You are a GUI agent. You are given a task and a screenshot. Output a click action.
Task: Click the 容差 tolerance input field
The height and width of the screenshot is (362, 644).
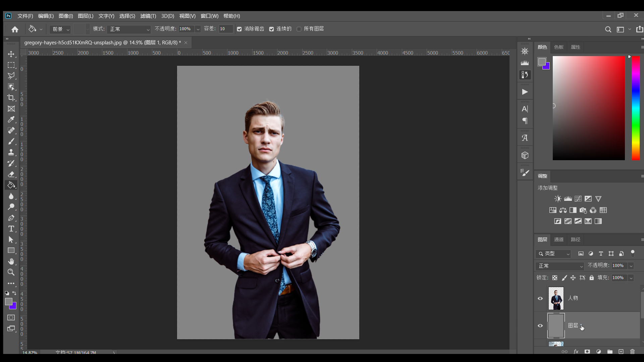(225, 29)
